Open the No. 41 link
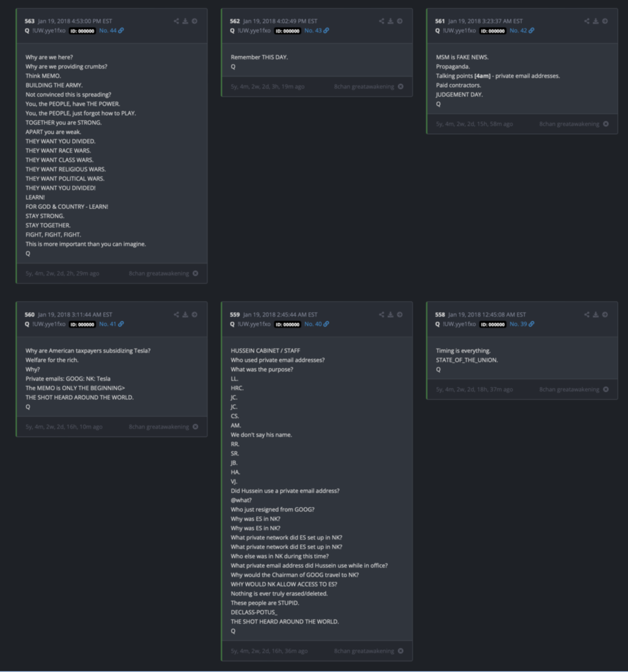The height and width of the screenshot is (672, 628). (111, 324)
